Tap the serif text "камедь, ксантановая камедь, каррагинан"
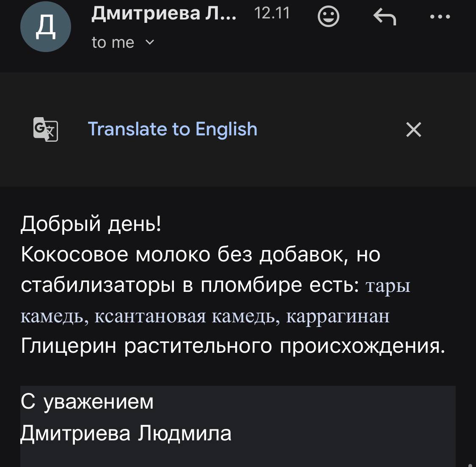This screenshot has height=467, width=476. click(x=205, y=316)
